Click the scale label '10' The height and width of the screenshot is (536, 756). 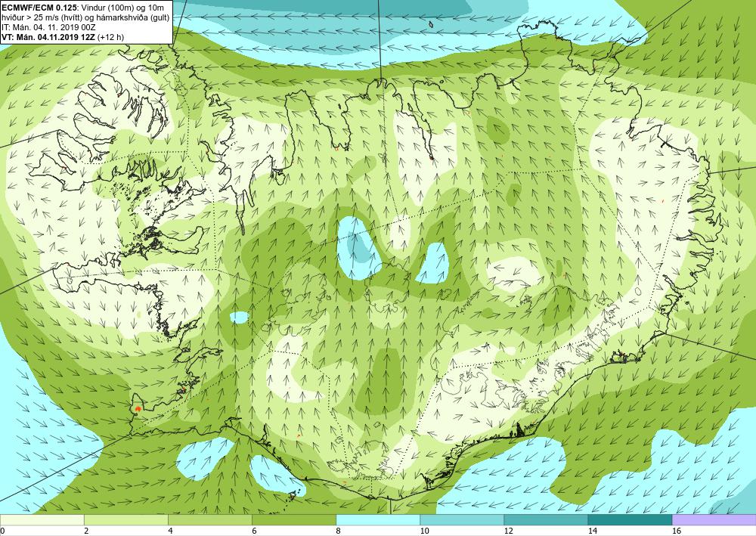point(424,531)
